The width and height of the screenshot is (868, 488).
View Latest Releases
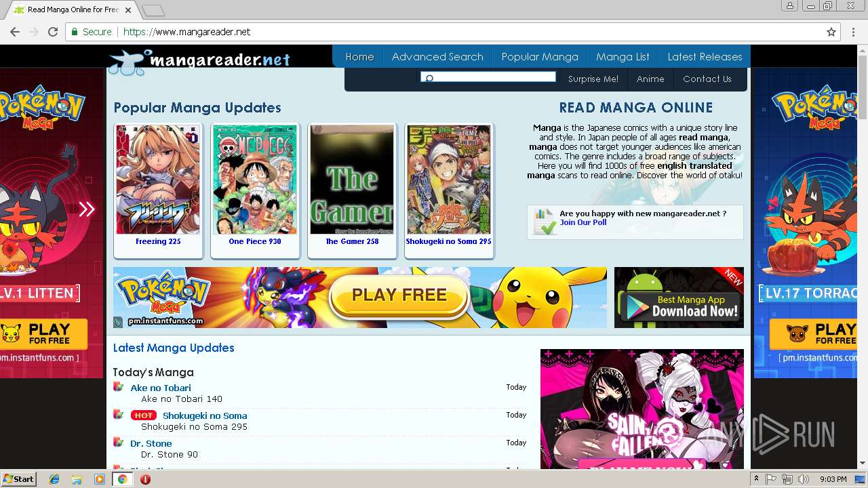click(x=705, y=57)
